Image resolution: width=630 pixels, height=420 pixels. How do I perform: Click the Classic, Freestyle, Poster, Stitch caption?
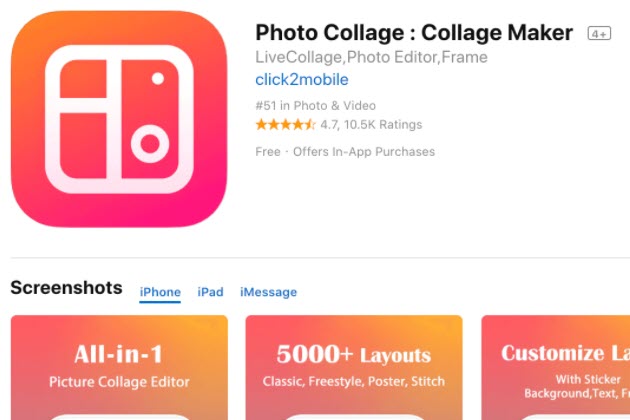(354, 381)
